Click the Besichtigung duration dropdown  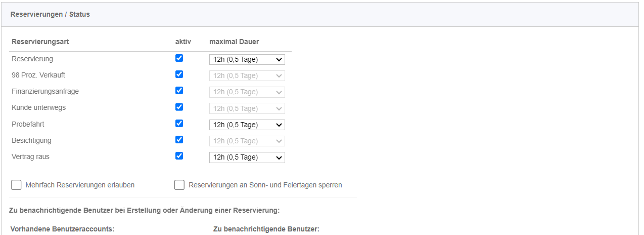247,141
